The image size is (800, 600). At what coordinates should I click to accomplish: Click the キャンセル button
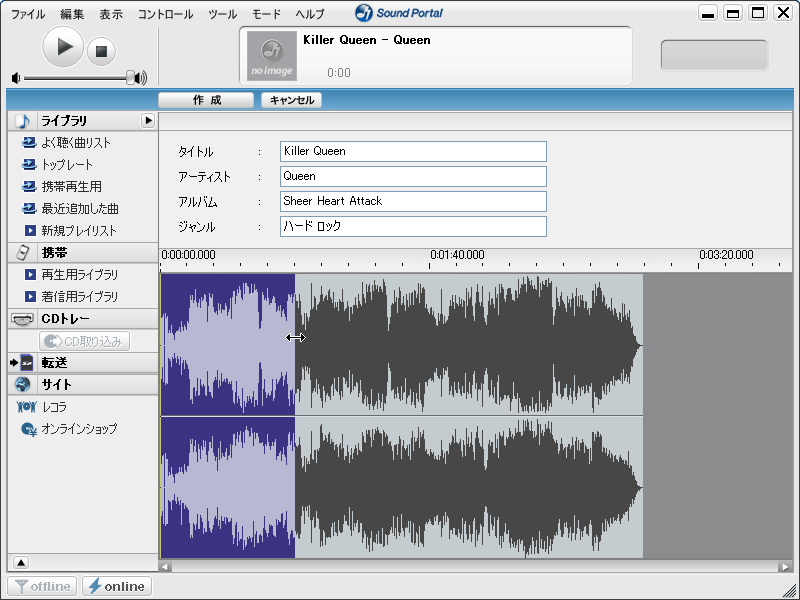291,100
